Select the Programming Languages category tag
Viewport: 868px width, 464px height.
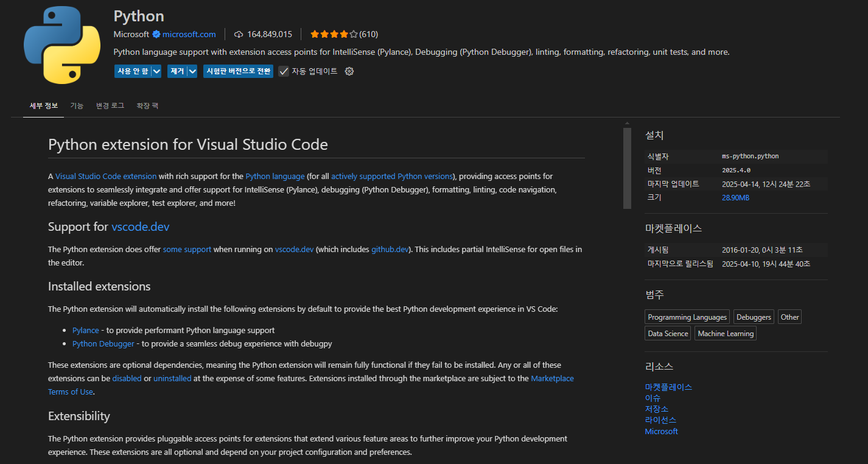point(687,317)
